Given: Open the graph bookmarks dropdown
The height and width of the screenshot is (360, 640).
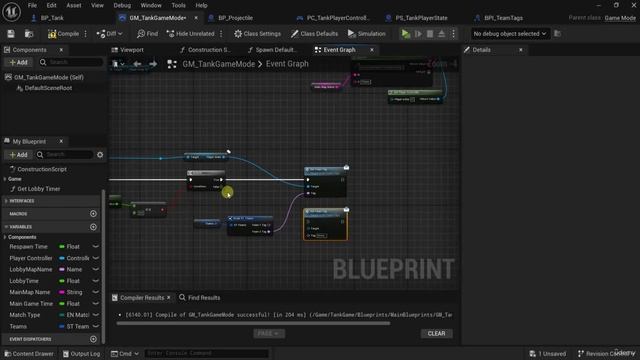Looking at the screenshot, I should pos(118,64).
